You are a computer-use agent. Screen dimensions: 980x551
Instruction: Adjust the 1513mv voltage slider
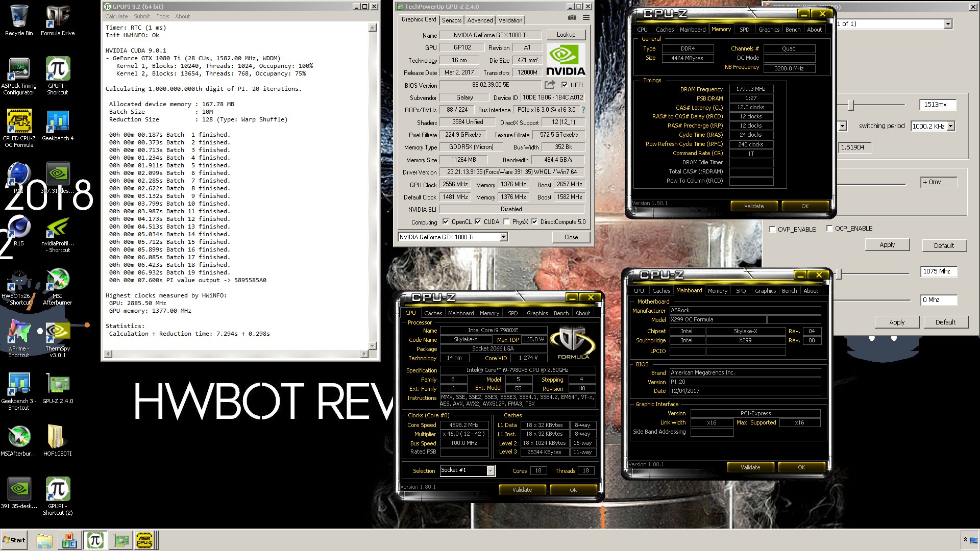point(851,105)
